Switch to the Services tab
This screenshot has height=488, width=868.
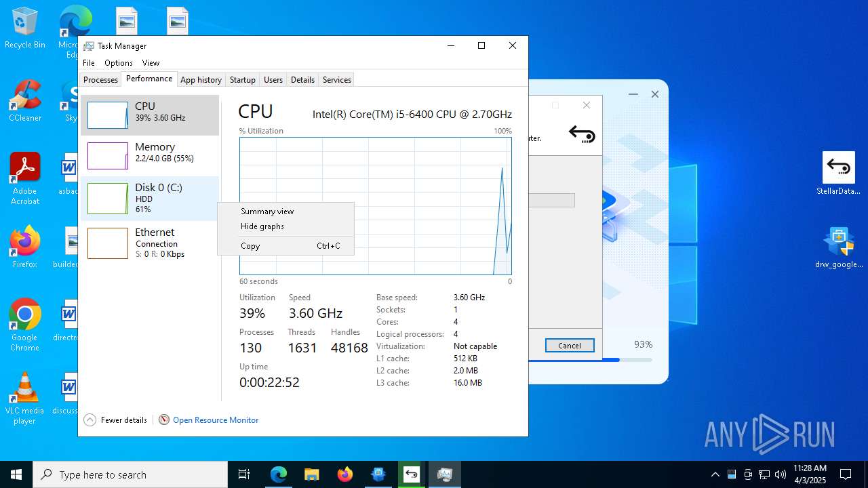(337, 80)
